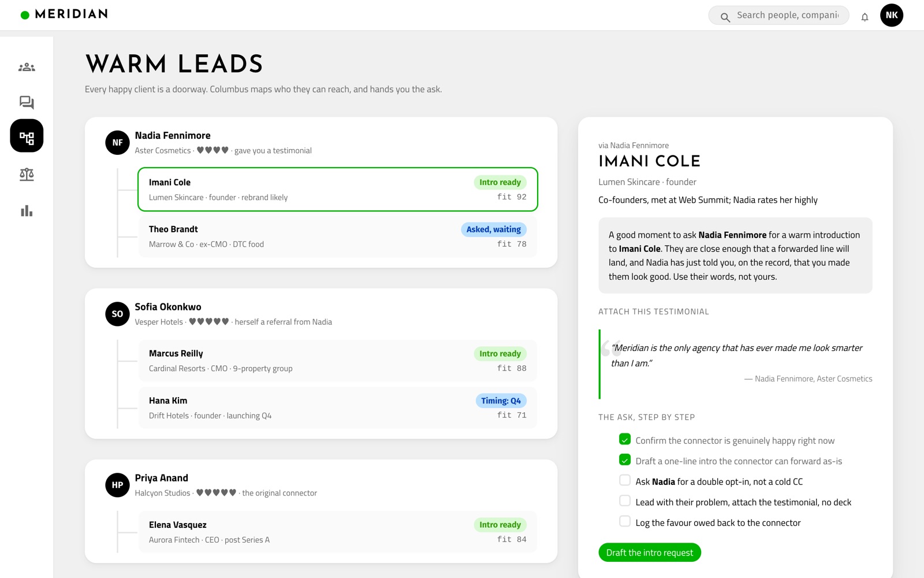This screenshot has width=924, height=578.
Task: Click 'Marrow & Co · ex-CMO · DTC food' text
Action: [206, 244]
